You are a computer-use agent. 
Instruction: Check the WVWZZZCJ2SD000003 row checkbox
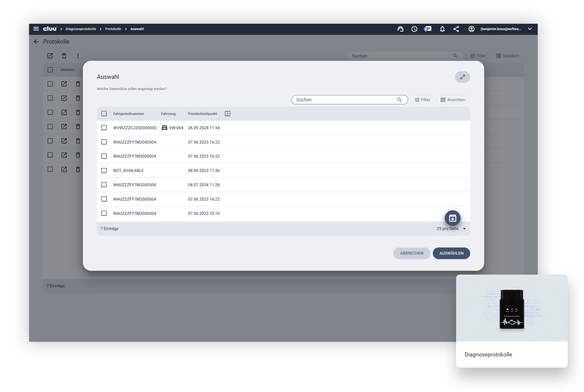click(104, 128)
